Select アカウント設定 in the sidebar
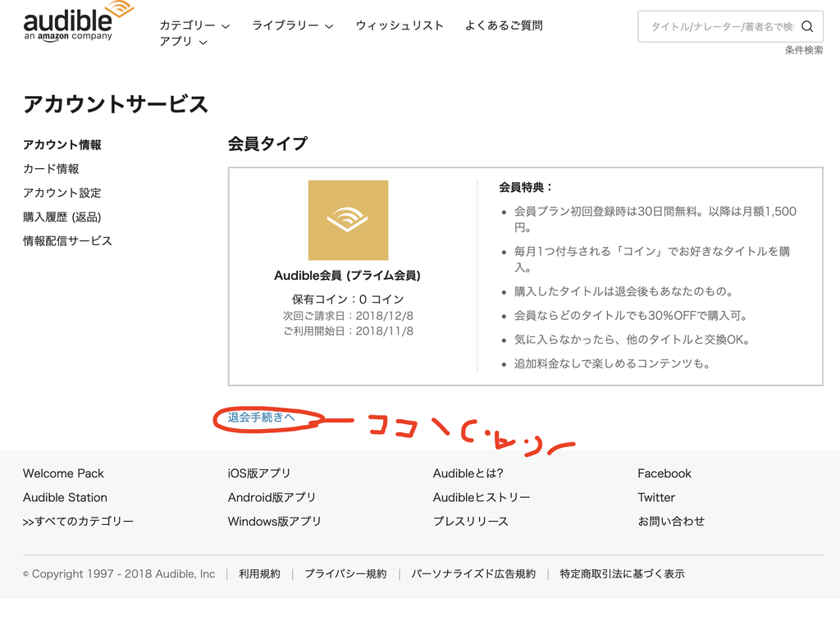Image resolution: width=840 pixels, height=621 pixels. click(x=62, y=193)
